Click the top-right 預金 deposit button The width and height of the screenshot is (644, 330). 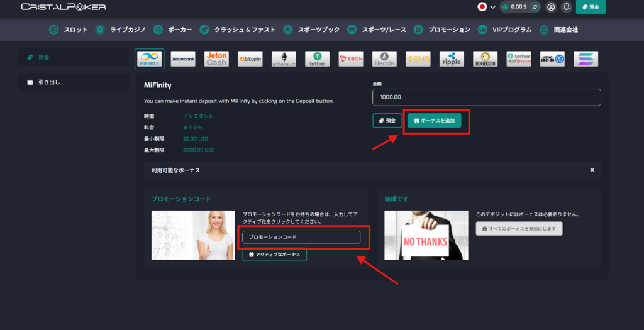(x=591, y=7)
